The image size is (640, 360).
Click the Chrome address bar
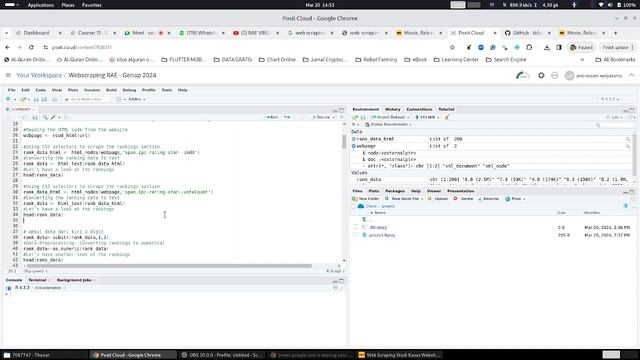click(245, 47)
